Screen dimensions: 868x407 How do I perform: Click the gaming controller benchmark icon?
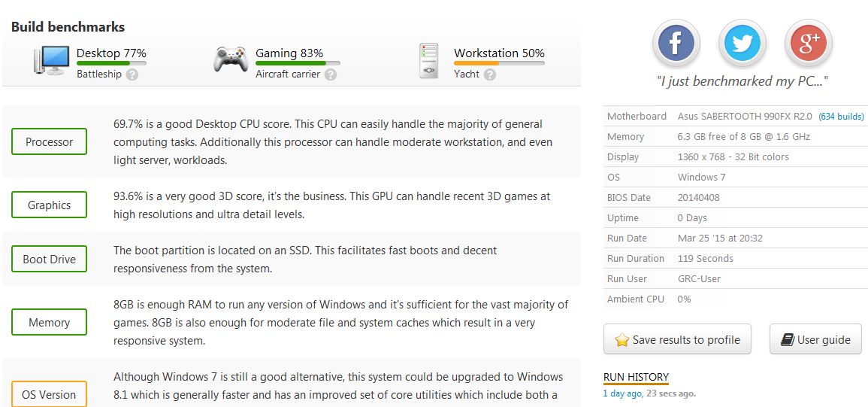(231, 59)
